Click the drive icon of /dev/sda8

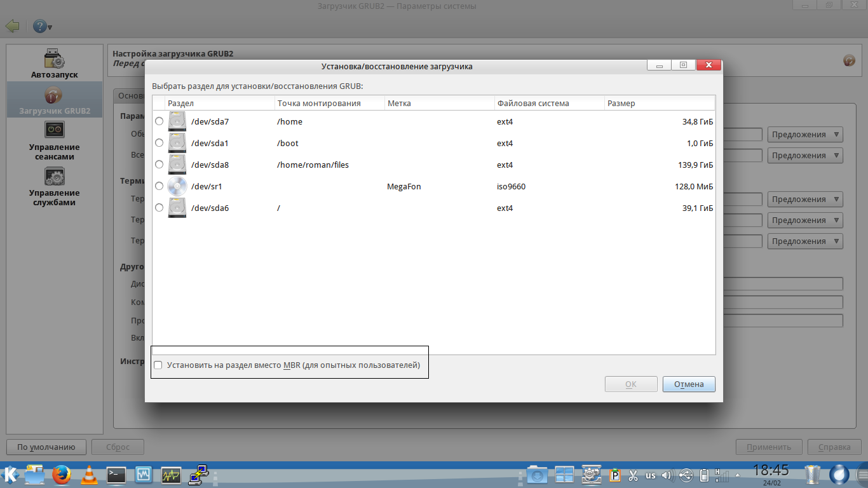point(177,165)
